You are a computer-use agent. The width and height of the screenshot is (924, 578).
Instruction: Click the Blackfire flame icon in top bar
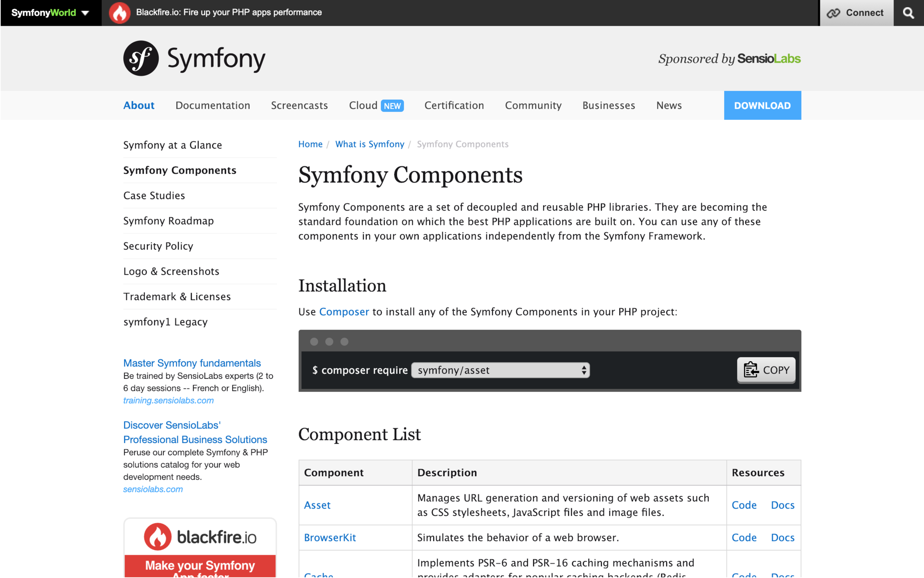(x=119, y=13)
